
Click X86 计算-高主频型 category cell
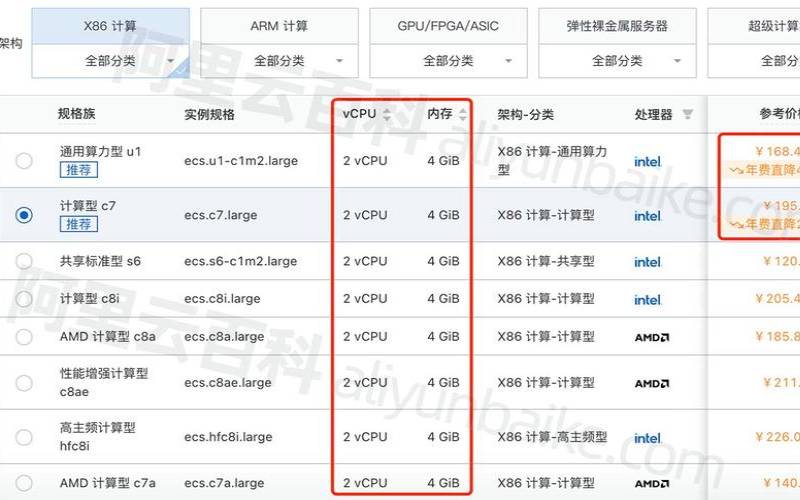click(552, 437)
